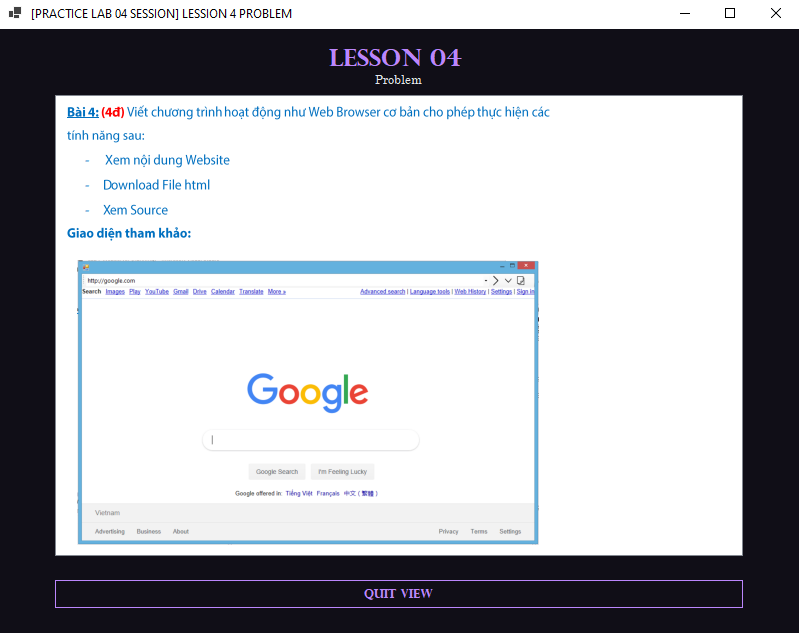Click the QUIT VIEW button
The width and height of the screenshot is (799, 633).
click(398, 594)
